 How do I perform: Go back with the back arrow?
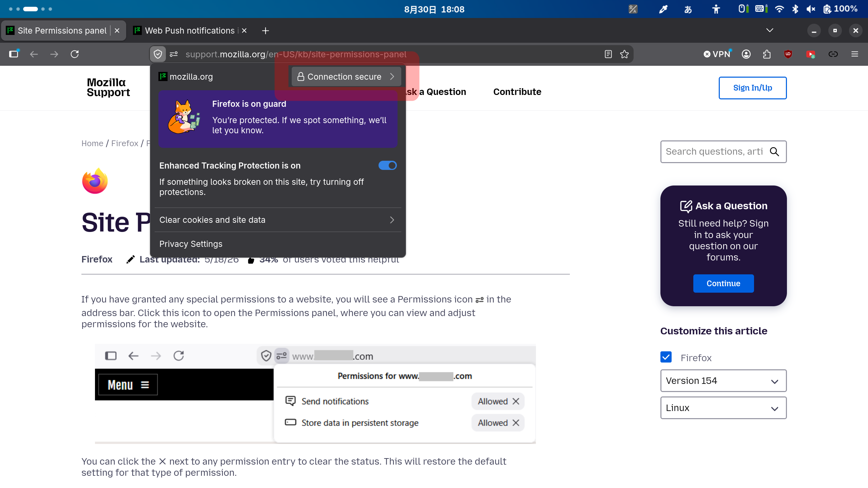pos(34,54)
